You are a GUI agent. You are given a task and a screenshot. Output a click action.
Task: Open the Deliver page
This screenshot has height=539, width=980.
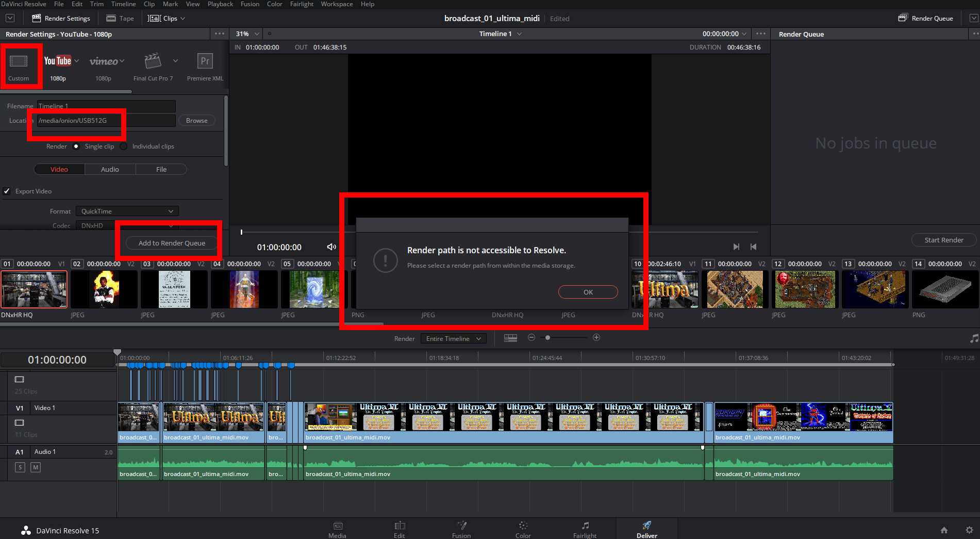pos(647,529)
